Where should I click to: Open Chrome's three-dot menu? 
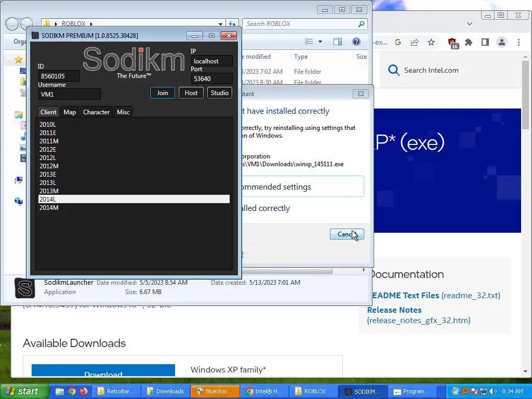click(519, 42)
